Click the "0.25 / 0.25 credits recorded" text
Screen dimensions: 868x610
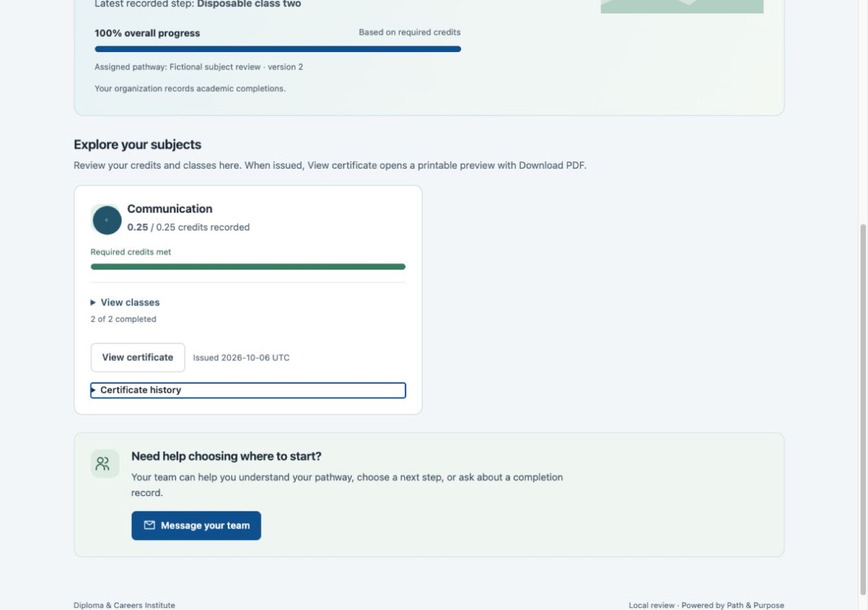(x=188, y=227)
